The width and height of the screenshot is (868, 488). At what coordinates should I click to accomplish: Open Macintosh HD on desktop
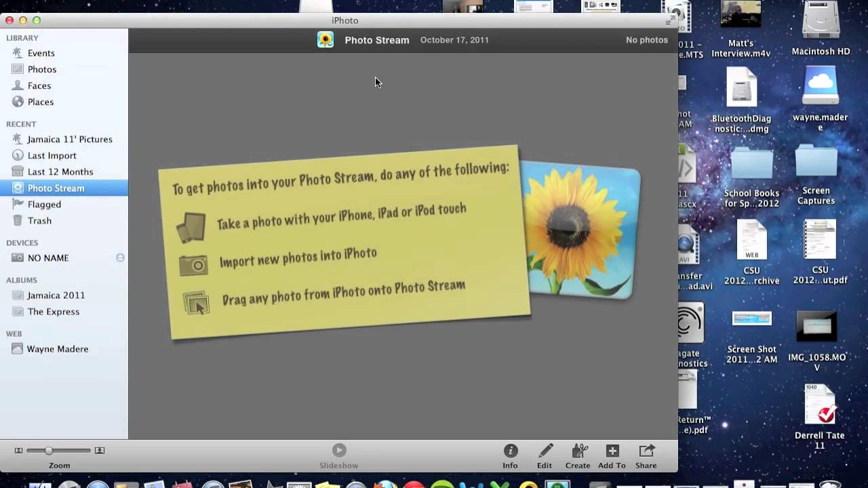tap(821, 28)
